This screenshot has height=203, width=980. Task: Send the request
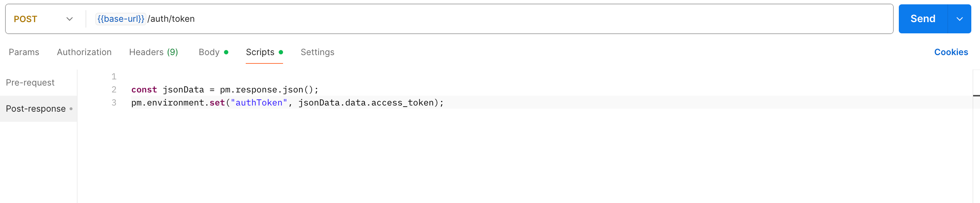point(922,18)
